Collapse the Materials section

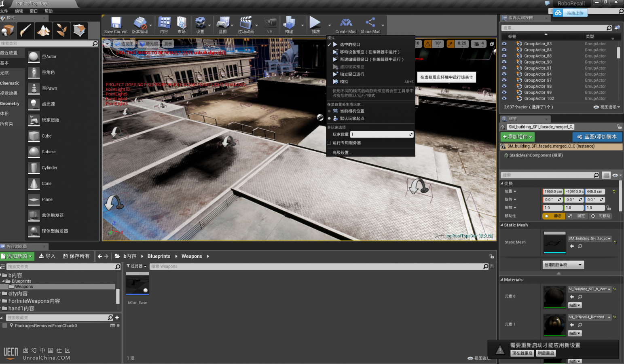coord(502,279)
